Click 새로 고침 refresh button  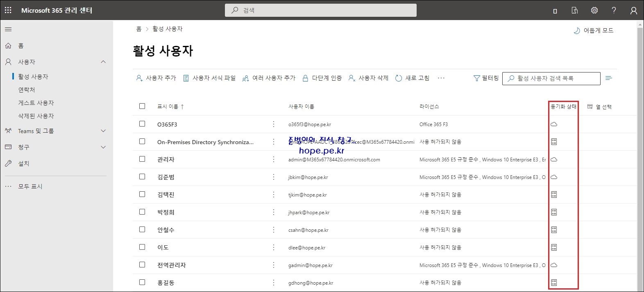click(x=412, y=78)
